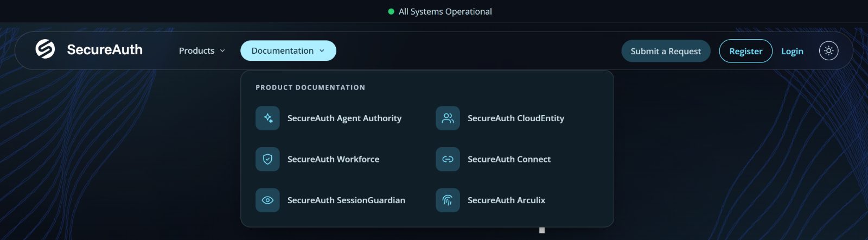Open SecureAuth SessionGuardian documentation
The width and height of the screenshot is (868, 240).
[x=346, y=200]
